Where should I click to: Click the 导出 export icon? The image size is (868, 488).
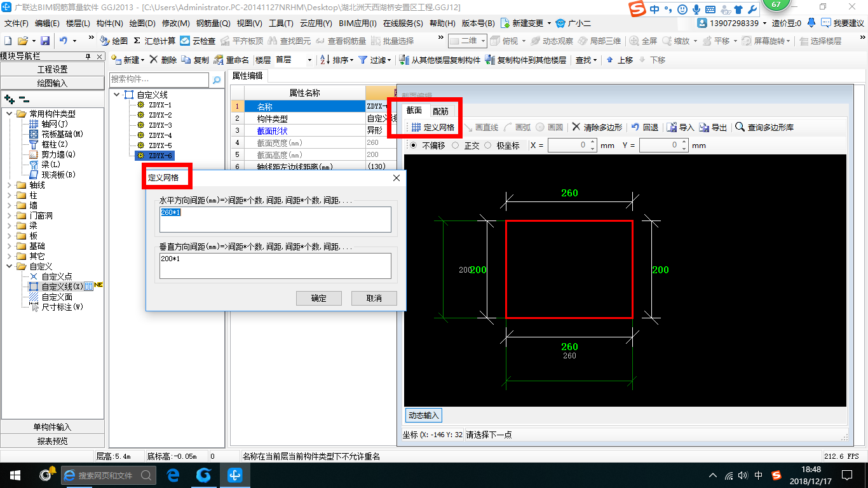[704, 127]
